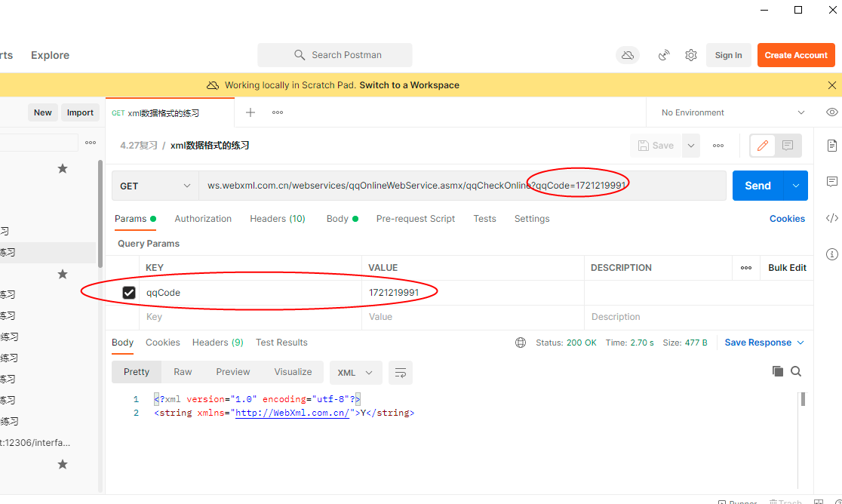The image size is (842, 504).
Task: Open documentation icon in right sidebar
Action: [x=831, y=146]
